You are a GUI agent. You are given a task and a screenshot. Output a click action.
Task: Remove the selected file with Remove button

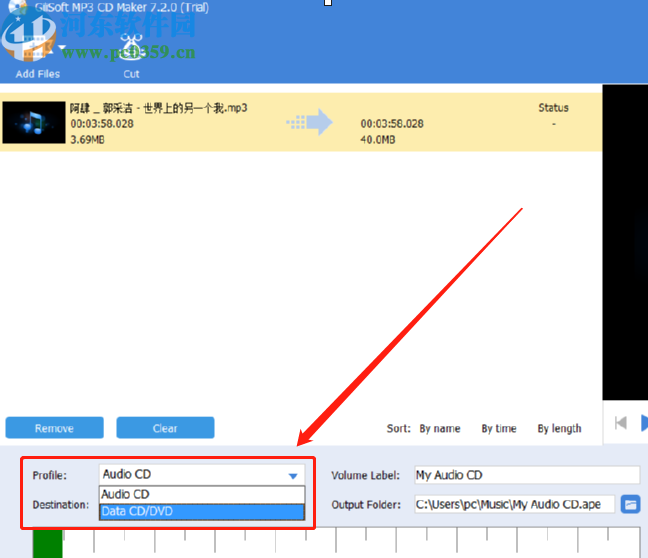pos(55,428)
